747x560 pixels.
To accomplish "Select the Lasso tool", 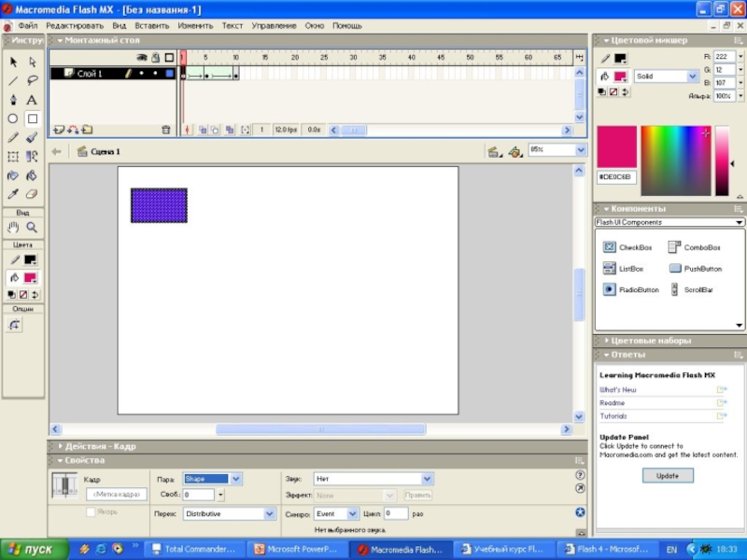I will [x=32, y=80].
